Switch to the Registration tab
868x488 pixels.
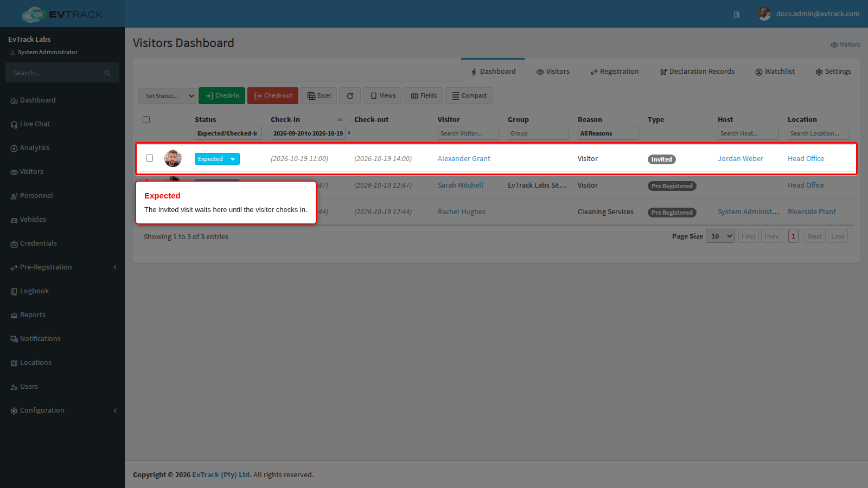615,72
